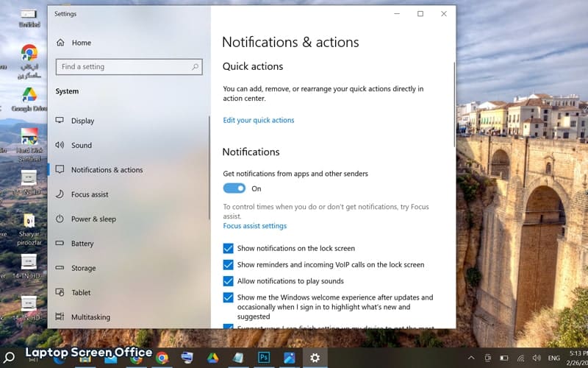Open the taskbar clock and date
Viewport: 588px width, 368px height.
click(578, 358)
